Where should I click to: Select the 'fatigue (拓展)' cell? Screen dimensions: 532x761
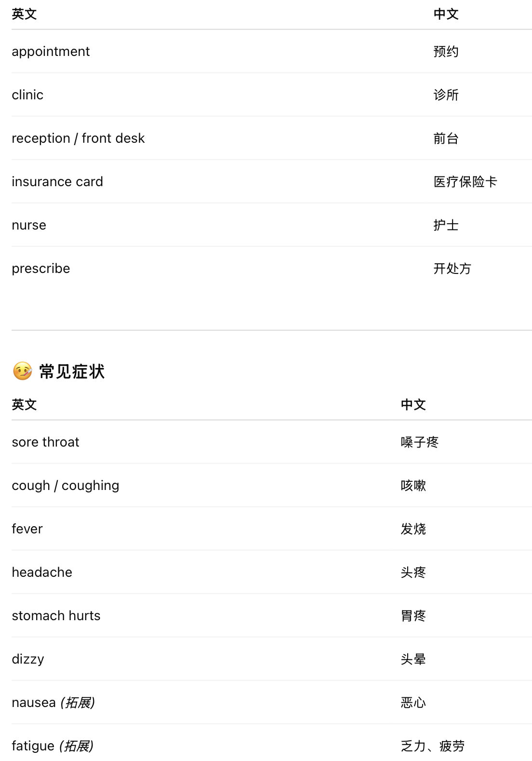[53, 746]
